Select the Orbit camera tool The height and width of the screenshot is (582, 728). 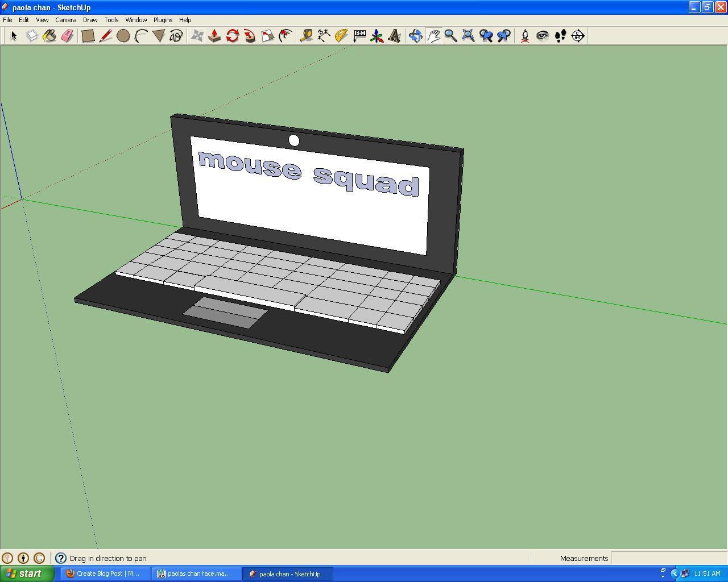415,36
